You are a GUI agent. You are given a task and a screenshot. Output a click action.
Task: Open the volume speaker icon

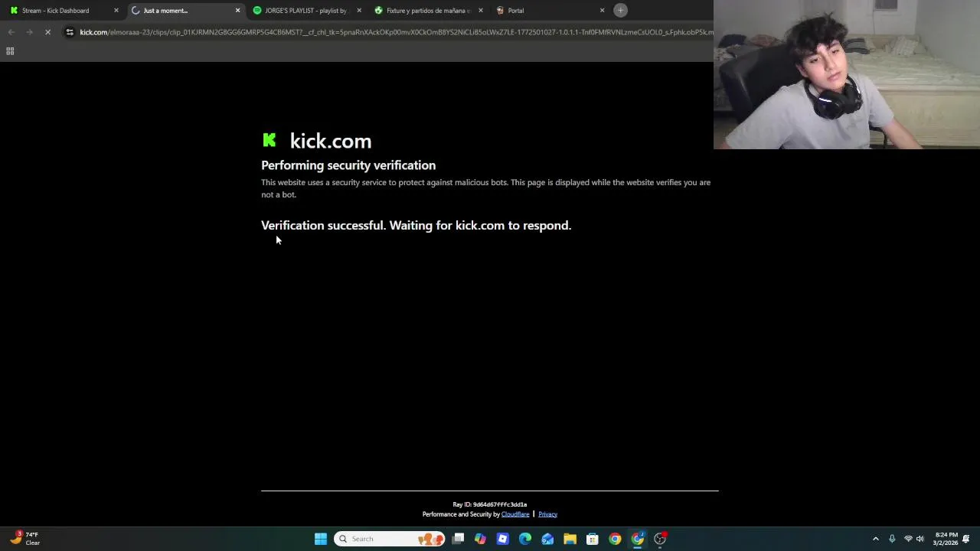coord(920,539)
